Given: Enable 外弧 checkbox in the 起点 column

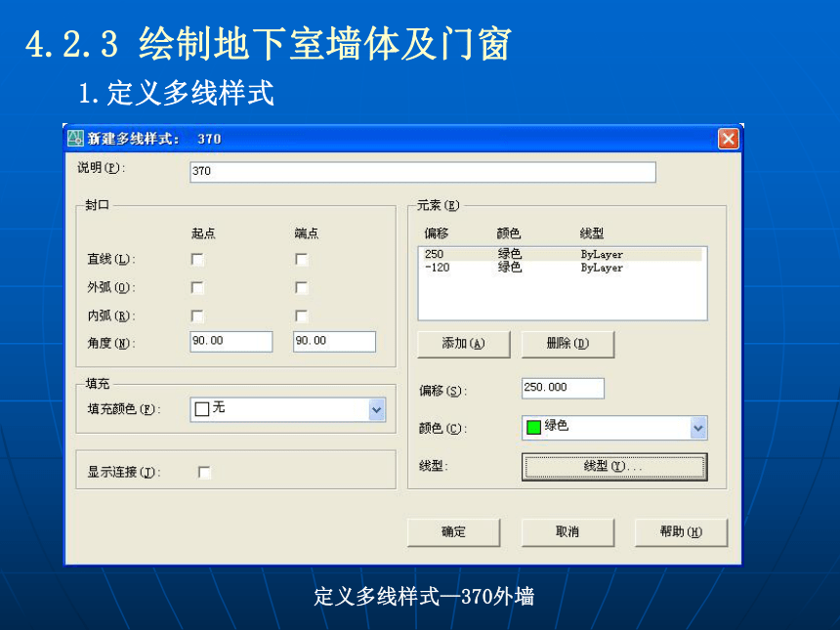Looking at the screenshot, I should (x=197, y=288).
